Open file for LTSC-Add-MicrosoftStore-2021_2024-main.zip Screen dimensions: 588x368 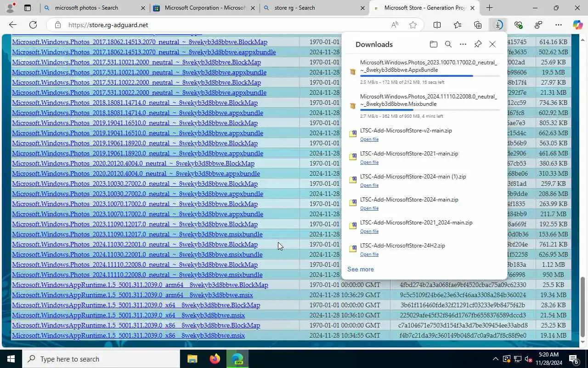tap(369, 231)
